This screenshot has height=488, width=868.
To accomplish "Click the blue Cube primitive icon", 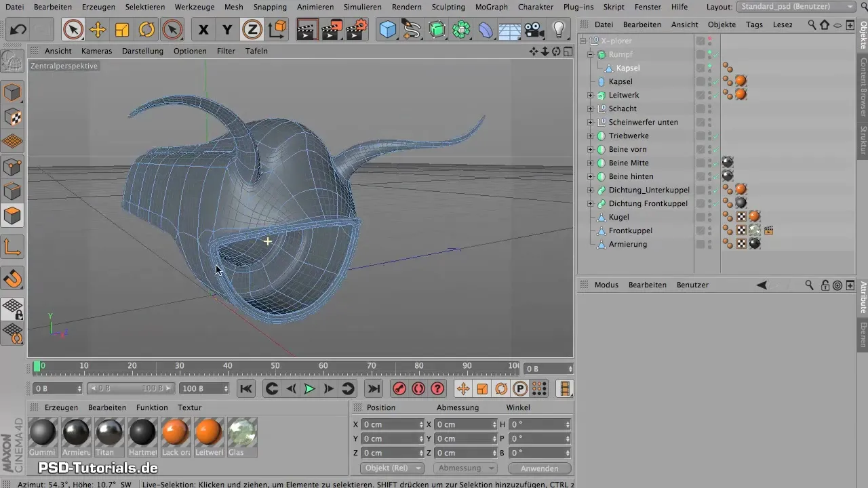I will pos(388,30).
